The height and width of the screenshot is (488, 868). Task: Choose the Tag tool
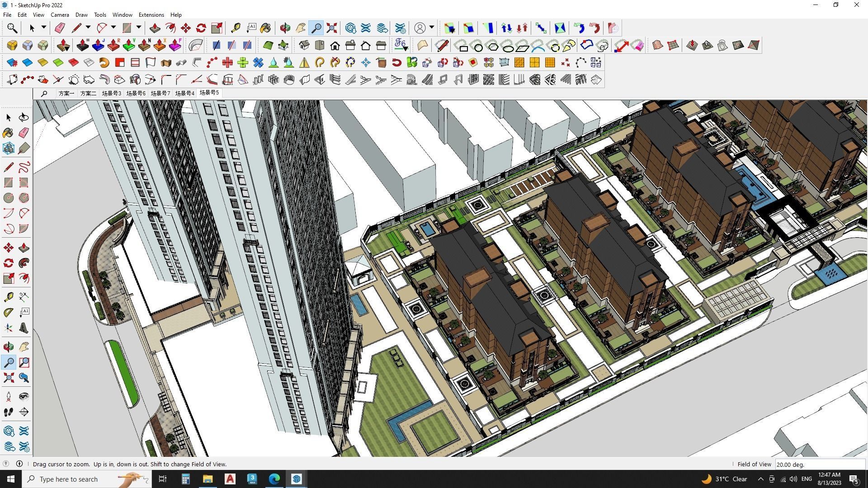tap(24, 148)
